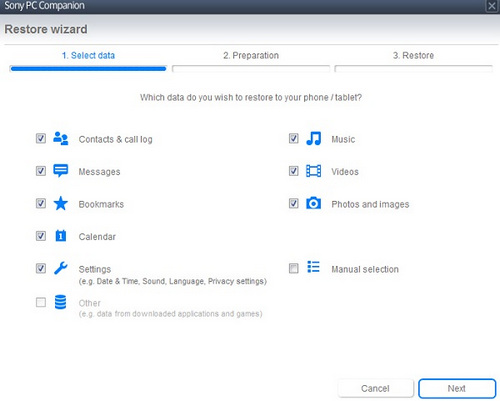Click the Next button
The image size is (500, 401).
coord(457,388)
